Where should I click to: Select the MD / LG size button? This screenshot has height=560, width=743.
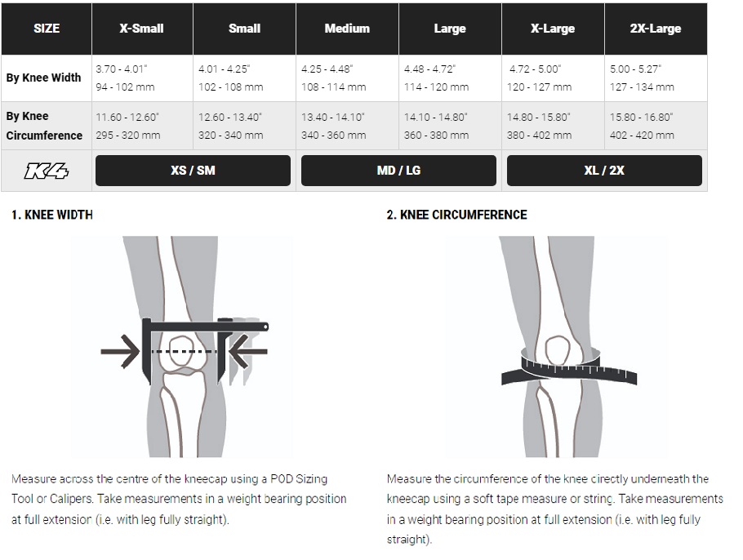(398, 171)
